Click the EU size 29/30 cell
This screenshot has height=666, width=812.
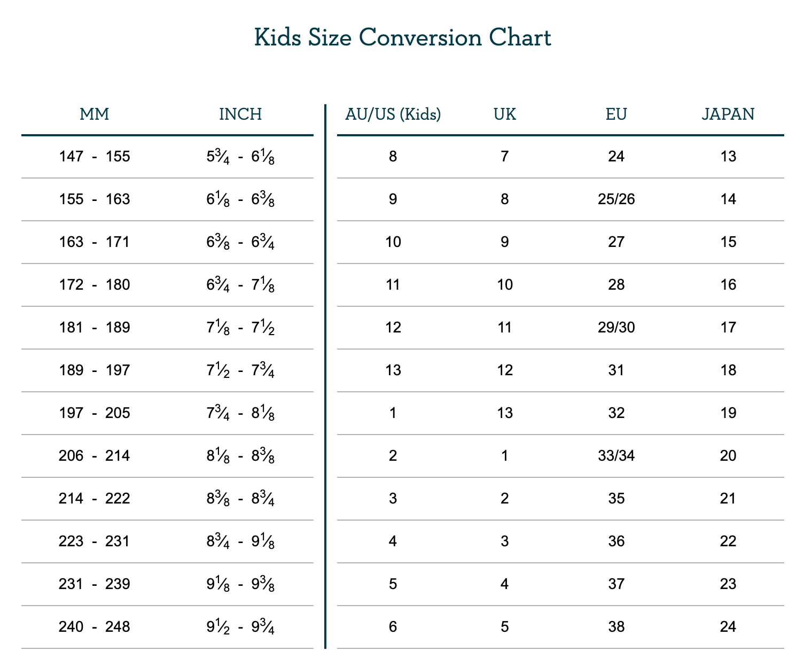(616, 328)
